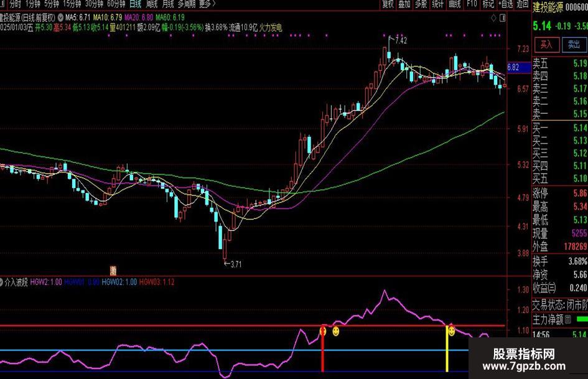Click the 卖一 ask level row

click(560, 114)
